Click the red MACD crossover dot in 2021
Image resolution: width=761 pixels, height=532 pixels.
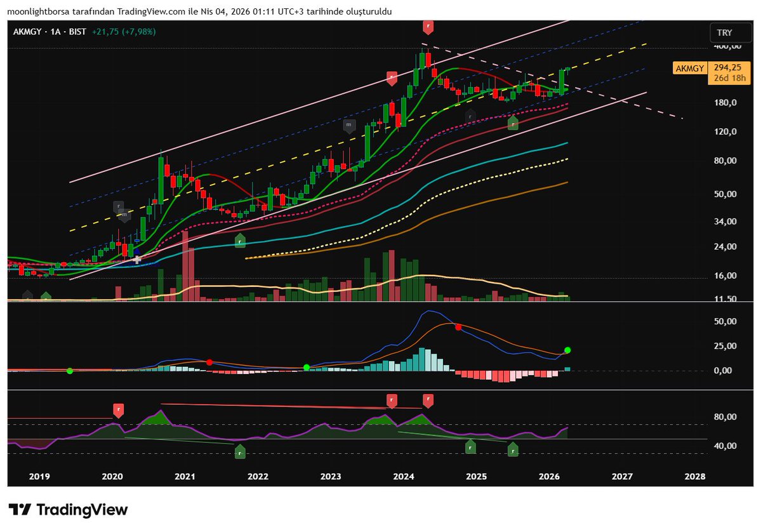tap(209, 362)
